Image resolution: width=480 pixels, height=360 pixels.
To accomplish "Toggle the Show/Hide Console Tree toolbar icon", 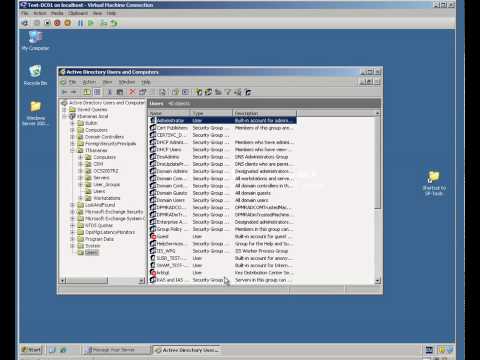I will [x=97, y=92].
